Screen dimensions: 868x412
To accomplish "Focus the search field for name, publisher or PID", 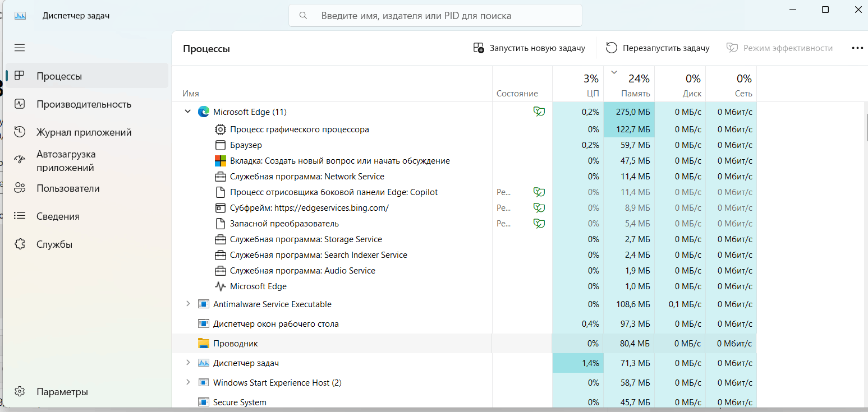I will [435, 16].
